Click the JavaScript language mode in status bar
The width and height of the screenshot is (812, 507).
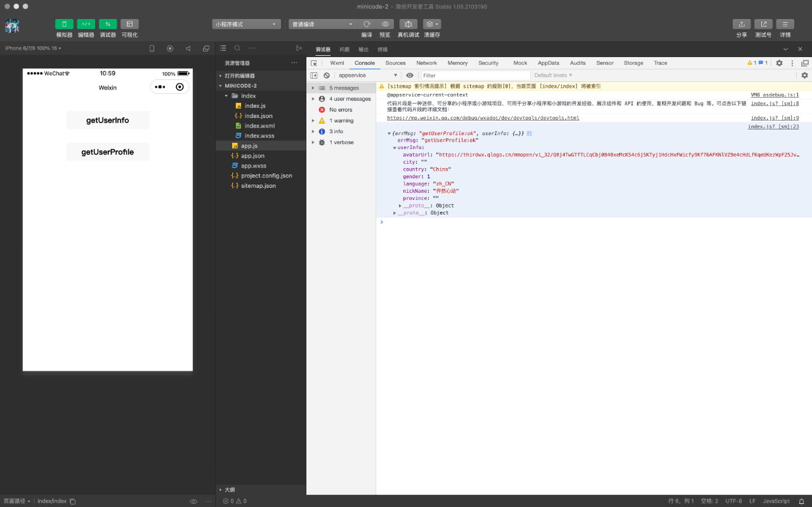[776, 501]
